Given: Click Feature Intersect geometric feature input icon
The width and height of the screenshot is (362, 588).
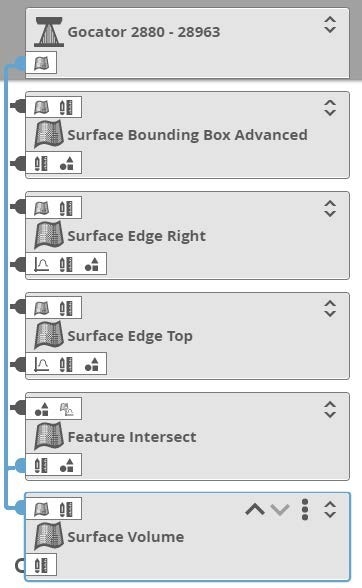Looking at the screenshot, I should 41,409.
